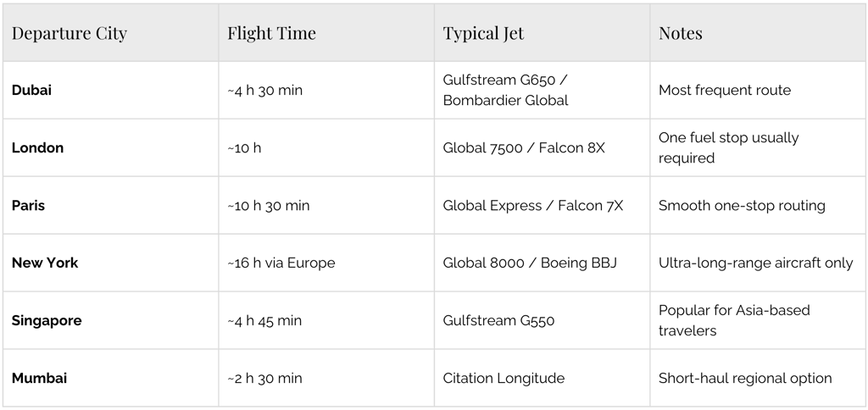Select the Dubai departure city cell
868x410 pixels.
click(32, 90)
